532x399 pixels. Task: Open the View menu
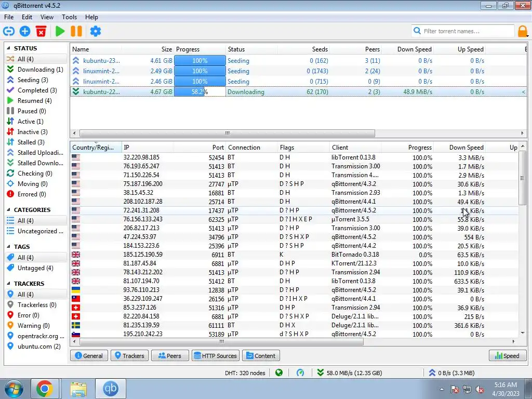click(47, 17)
